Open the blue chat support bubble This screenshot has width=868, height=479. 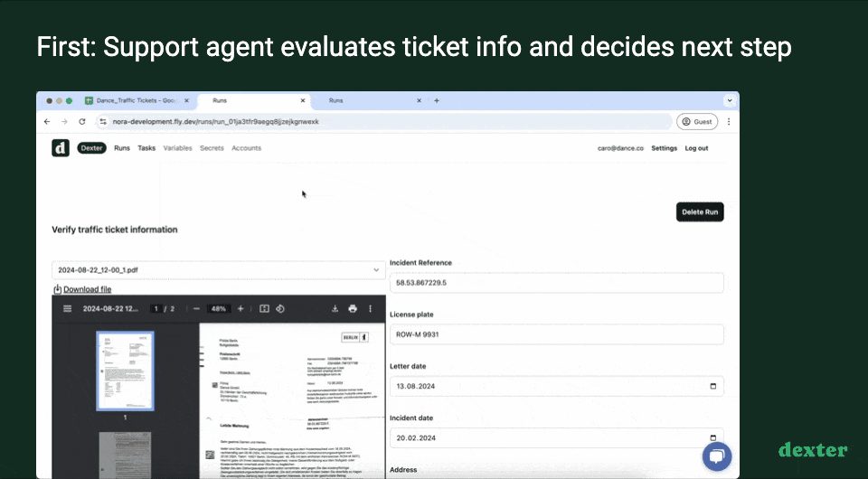tap(716, 456)
